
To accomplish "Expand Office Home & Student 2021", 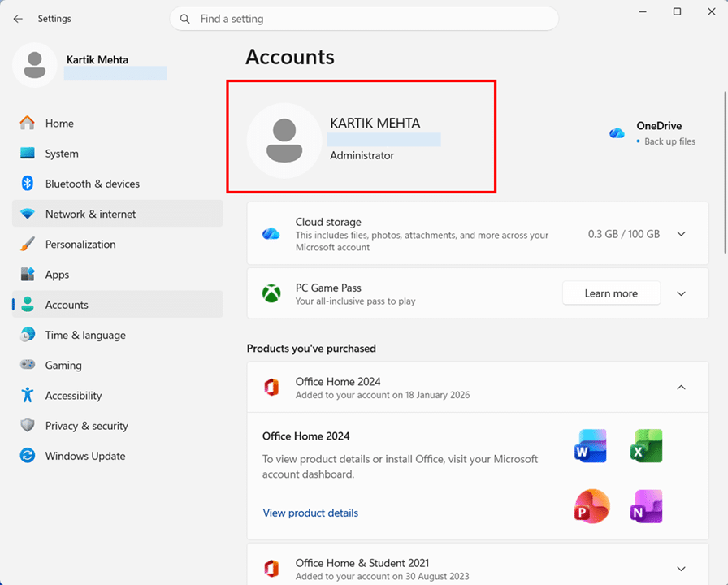I will point(681,569).
